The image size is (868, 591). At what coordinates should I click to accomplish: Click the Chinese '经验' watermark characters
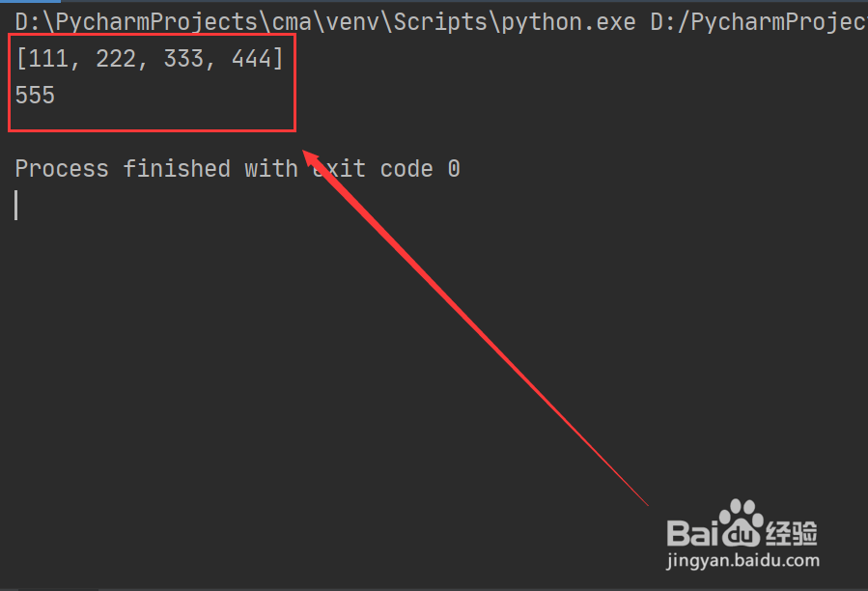pyautogui.click(x=792, y=533)
